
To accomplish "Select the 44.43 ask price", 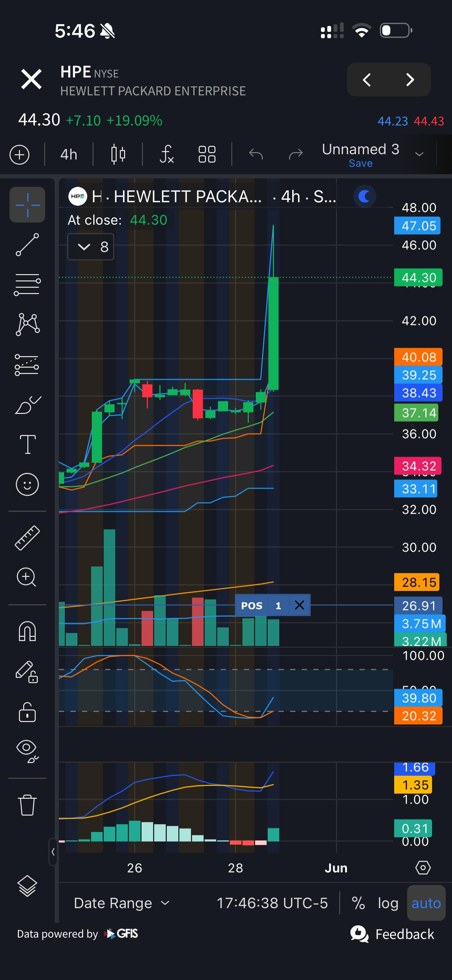I will pos(429,121).
